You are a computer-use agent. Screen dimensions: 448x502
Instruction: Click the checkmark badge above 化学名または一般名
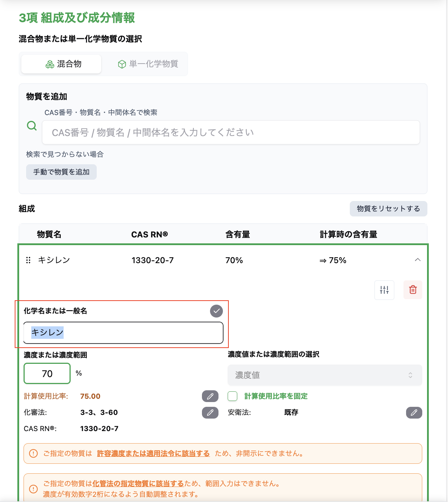216,311
